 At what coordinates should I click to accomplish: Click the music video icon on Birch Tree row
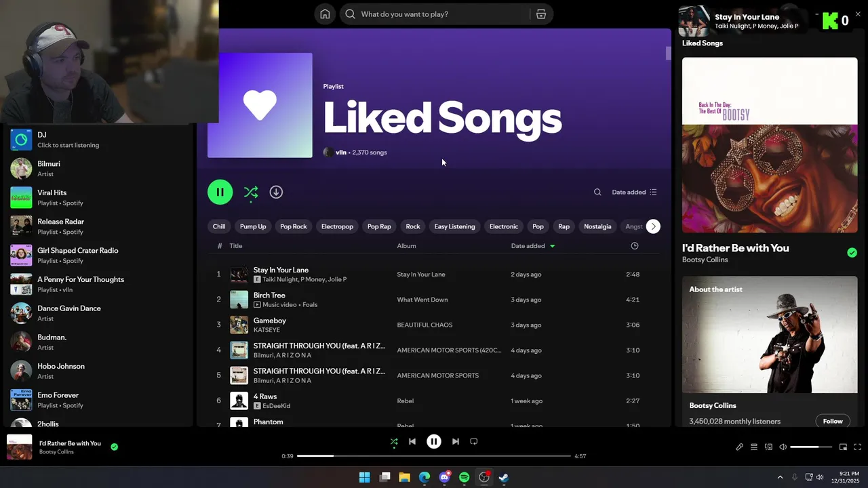257,305
